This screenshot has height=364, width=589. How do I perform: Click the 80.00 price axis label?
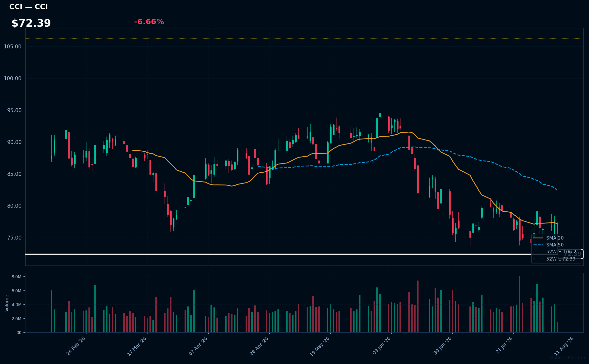[14, 206]
